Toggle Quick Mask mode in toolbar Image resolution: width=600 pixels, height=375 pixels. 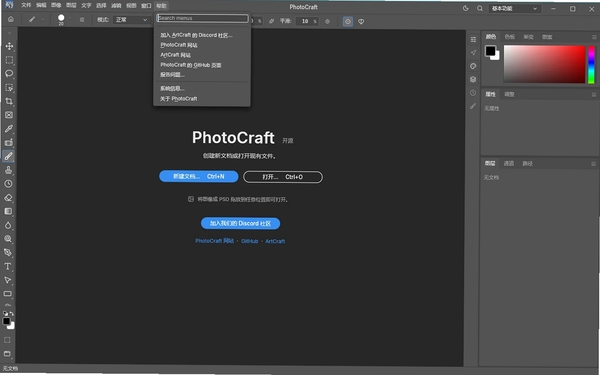[x=8, y=340]
